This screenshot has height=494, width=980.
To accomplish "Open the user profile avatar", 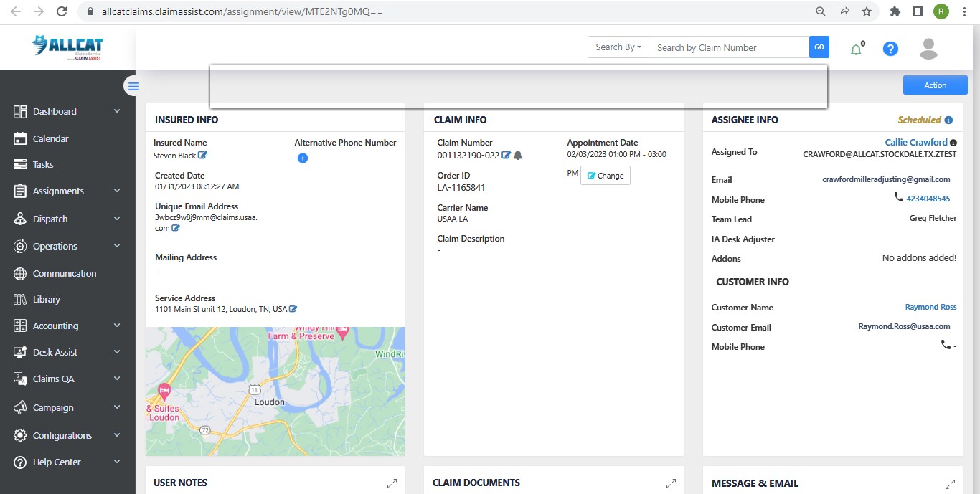I will click(x=928, y=49).
